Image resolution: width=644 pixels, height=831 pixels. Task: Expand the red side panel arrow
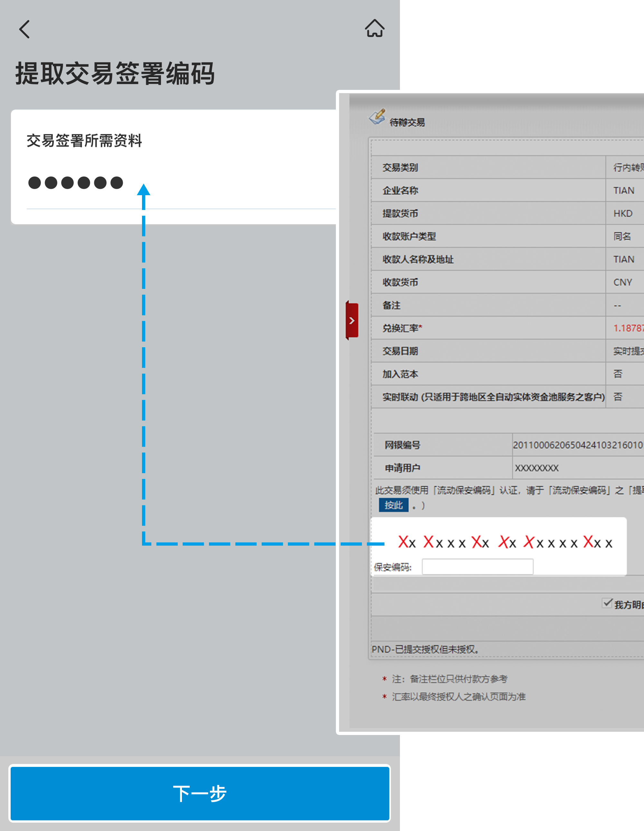[352, 321]
